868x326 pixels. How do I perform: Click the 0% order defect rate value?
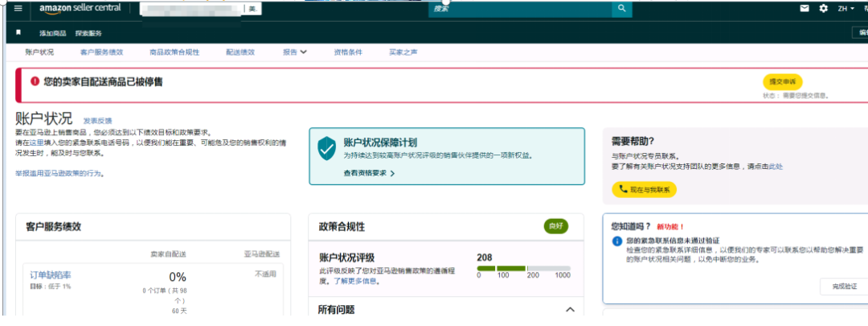(177, 277)
